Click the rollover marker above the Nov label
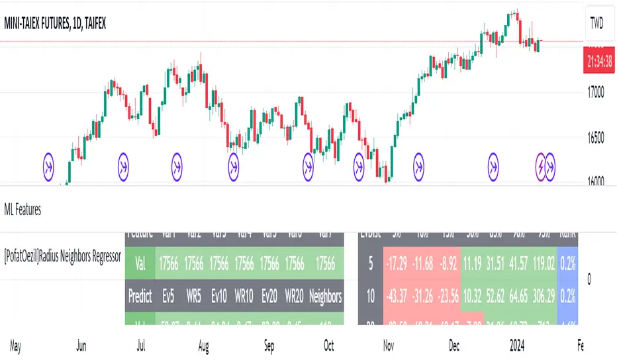 [x=359, y=161]
